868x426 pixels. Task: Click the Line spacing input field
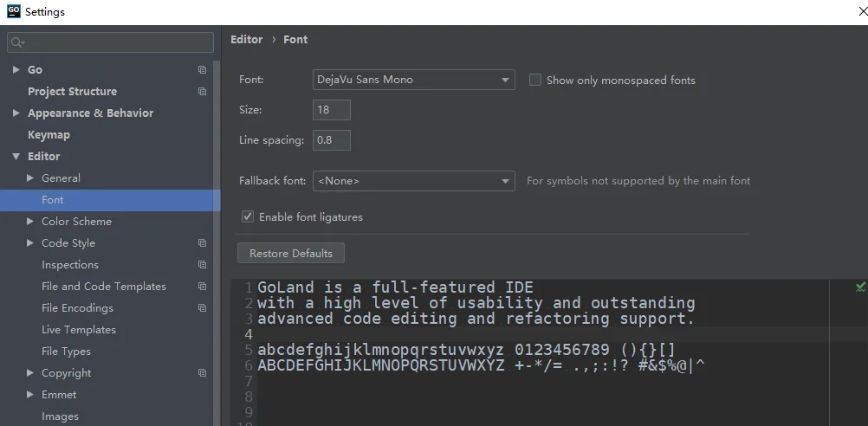(332, 140)
